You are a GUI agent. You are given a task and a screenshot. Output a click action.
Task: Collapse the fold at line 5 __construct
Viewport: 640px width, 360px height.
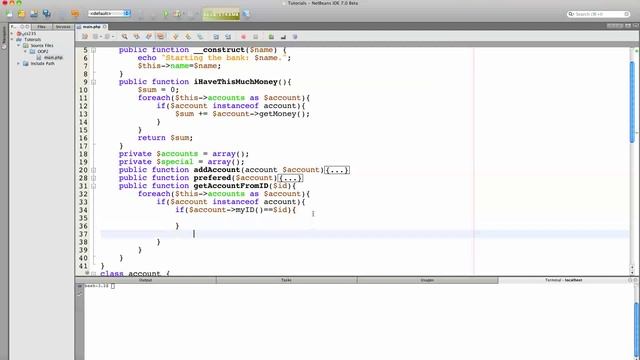click(93, 50)
